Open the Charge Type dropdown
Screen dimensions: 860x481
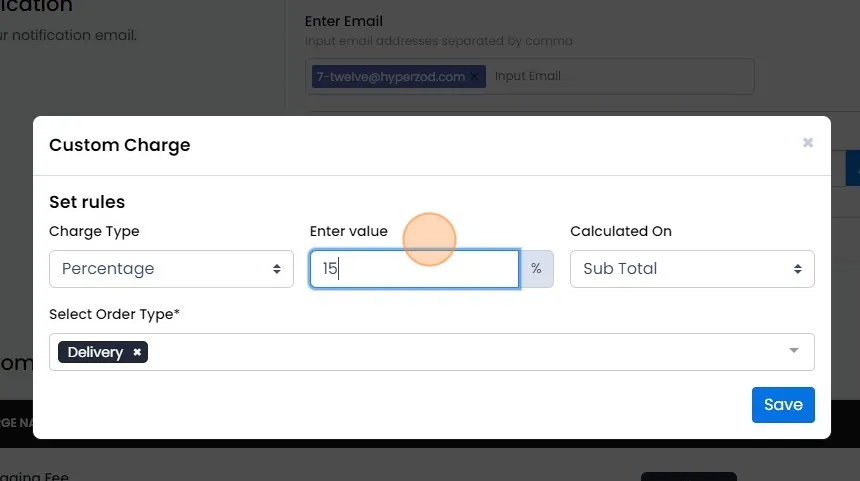171,269
